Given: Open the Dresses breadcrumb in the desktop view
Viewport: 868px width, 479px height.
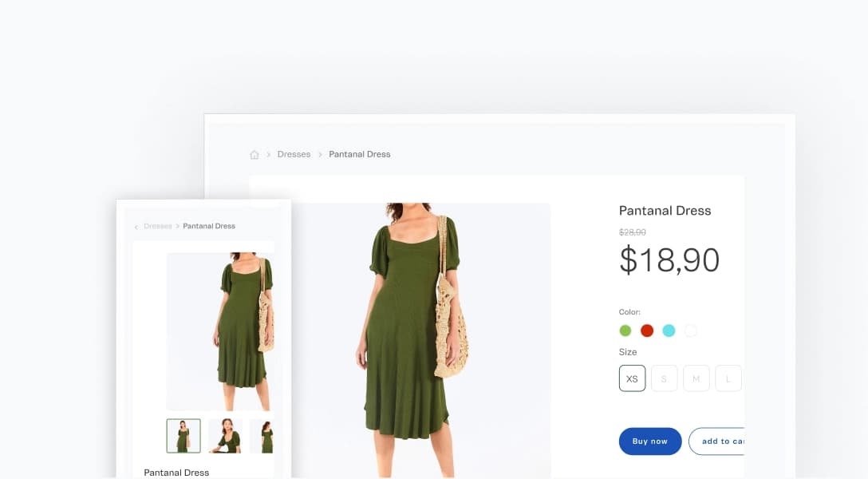Looking at the screenshot, I should coord(294,154).
